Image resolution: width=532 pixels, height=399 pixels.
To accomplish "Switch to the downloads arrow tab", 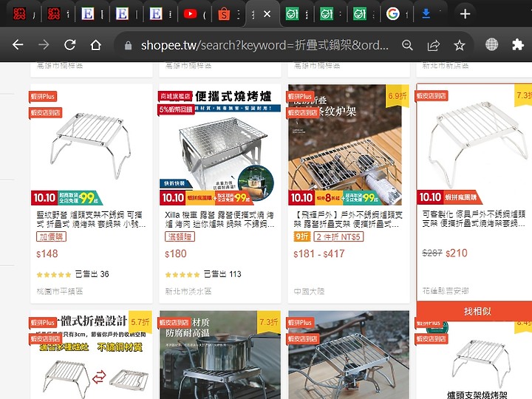I will pyautogui.click(x=426, y=13).
